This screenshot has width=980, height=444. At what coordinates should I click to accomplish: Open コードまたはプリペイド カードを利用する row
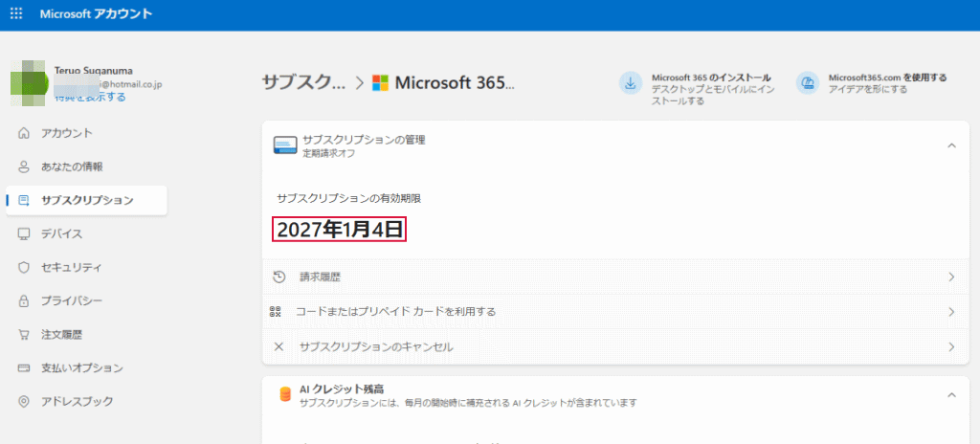click(x=615, y=311)
